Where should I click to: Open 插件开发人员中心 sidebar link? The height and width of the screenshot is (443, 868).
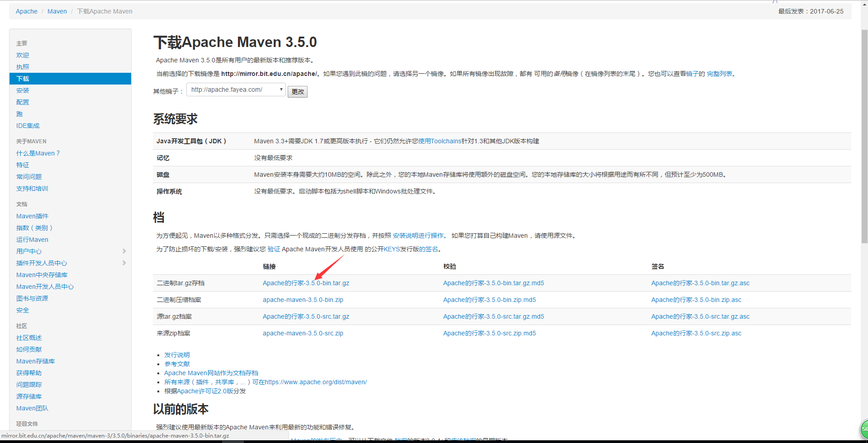pos(42,263)
